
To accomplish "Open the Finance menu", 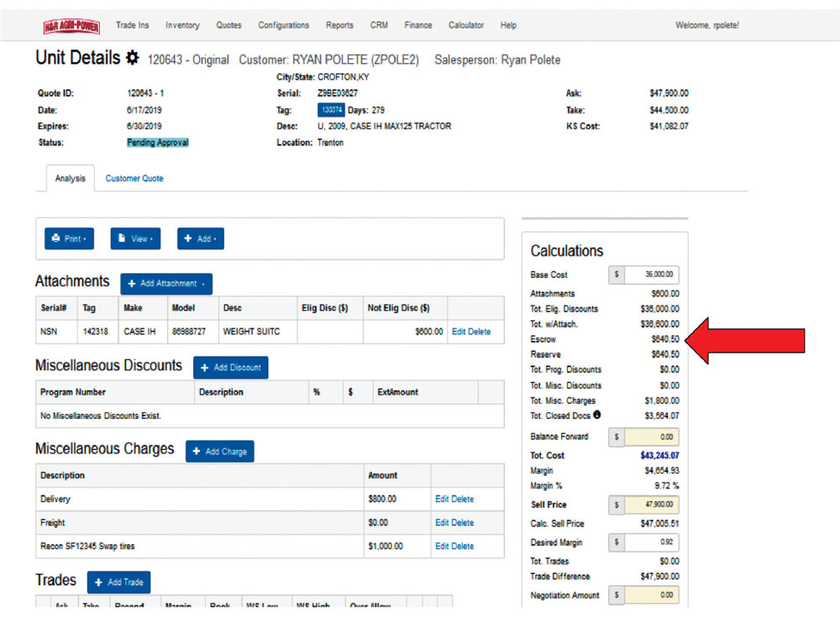I will (x=417, y=25).
